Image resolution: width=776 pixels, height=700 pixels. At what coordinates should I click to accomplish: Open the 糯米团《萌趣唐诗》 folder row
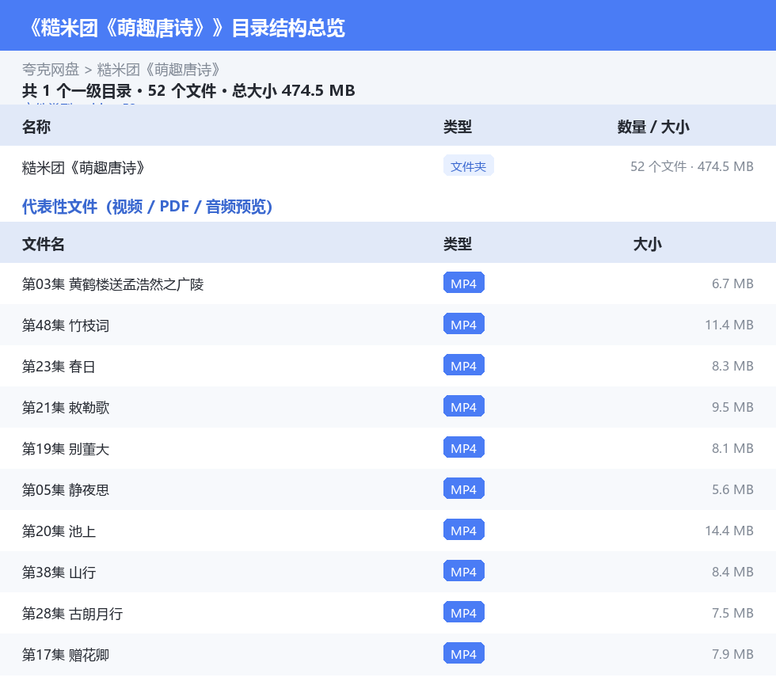[x=388, y=167]
